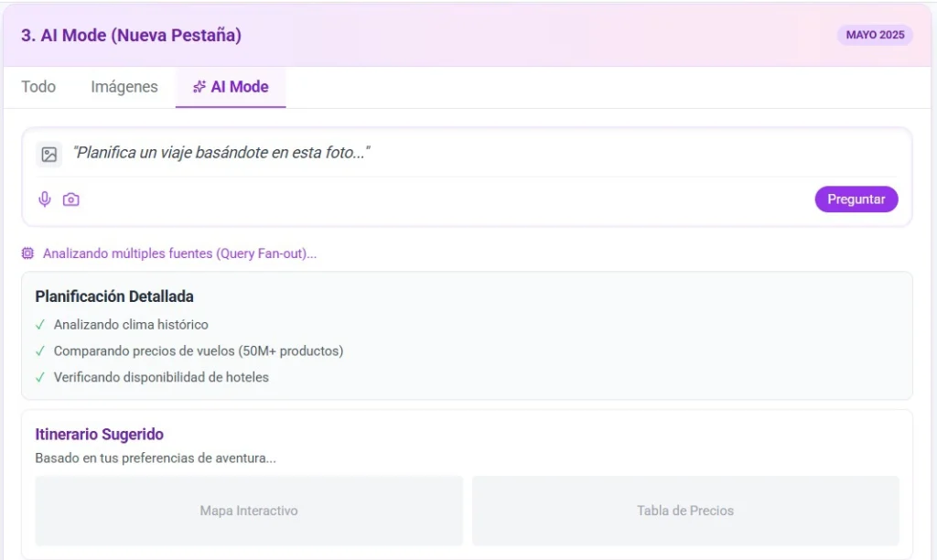Viewport: 937px width, 560px height.
Task: Click the checkmark beside Analizando clima histórico
Action: pos(40,325)
